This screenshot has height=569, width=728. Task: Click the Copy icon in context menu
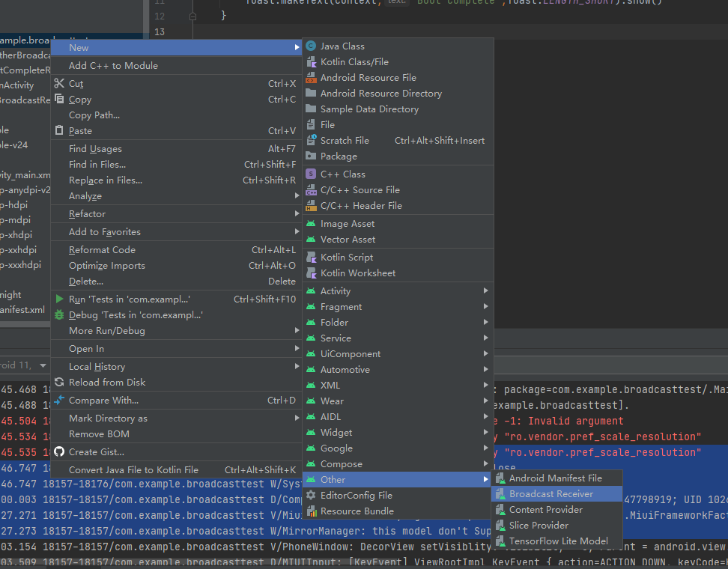[x=59, y=99]
